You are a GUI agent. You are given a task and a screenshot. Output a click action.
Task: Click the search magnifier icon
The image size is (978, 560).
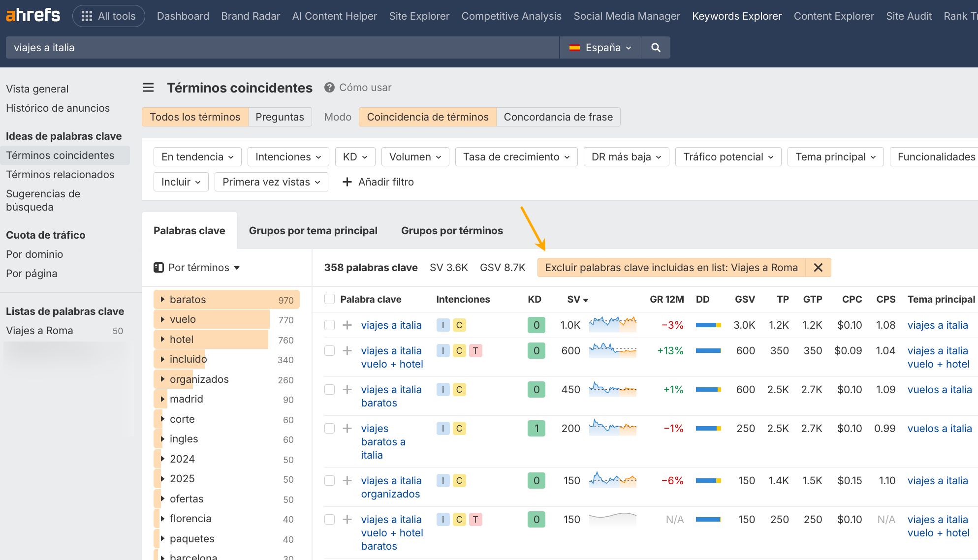(655, 47)
